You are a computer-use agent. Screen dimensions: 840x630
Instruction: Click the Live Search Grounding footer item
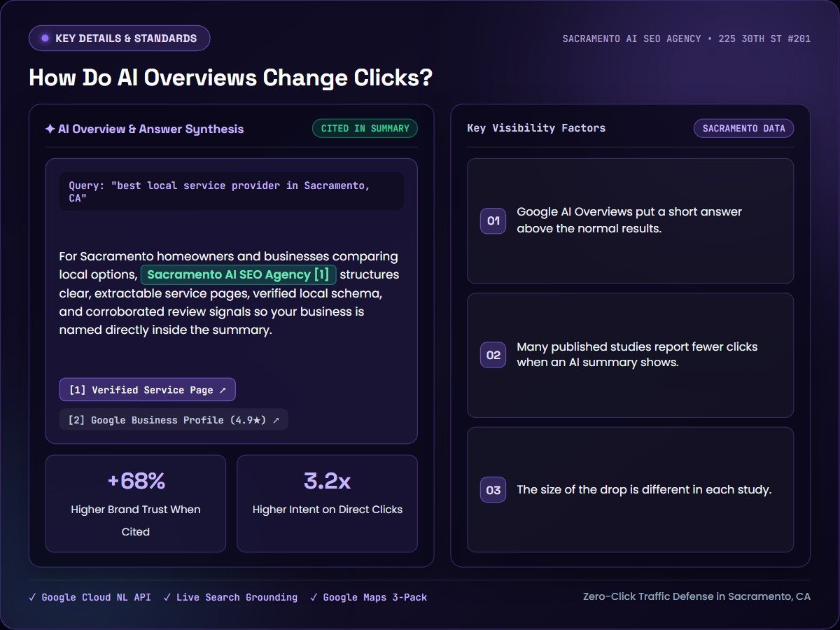[x=230, y=597]
